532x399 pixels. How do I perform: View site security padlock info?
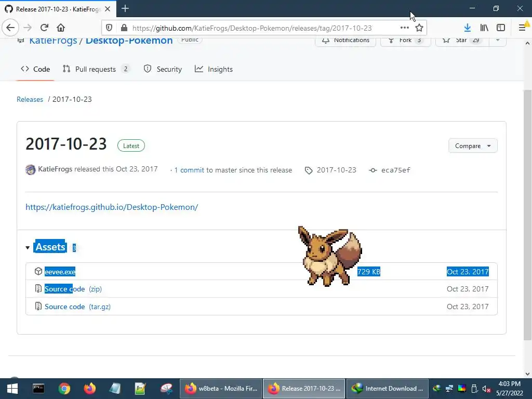124,28
